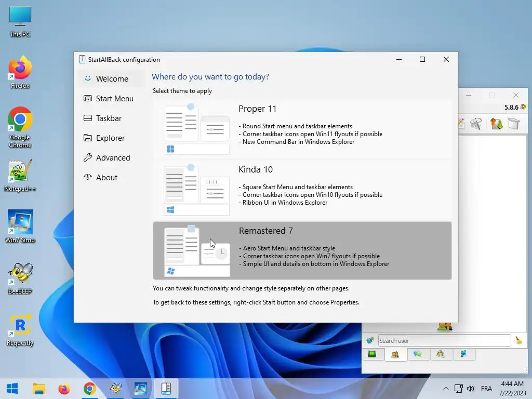This screenshot has width=532, height=399.
Task: Select the Win7 Simu desktop shortcut
Action: click(x=20, y=227)
